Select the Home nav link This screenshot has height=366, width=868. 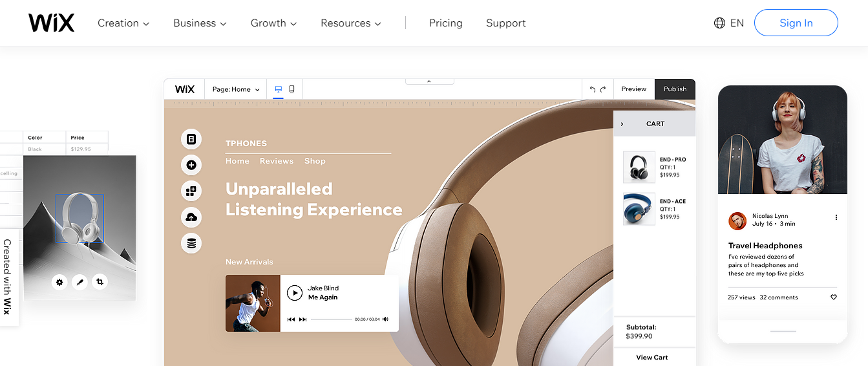pos(237,161)
